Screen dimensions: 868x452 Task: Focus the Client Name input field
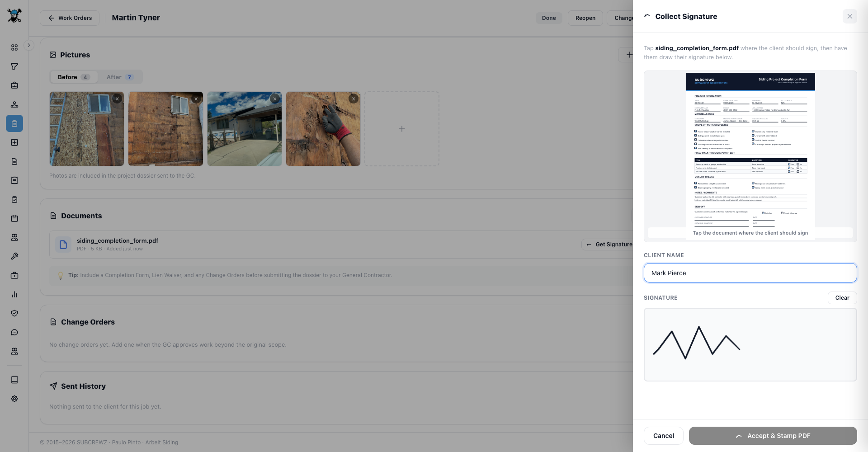point(750,273)
